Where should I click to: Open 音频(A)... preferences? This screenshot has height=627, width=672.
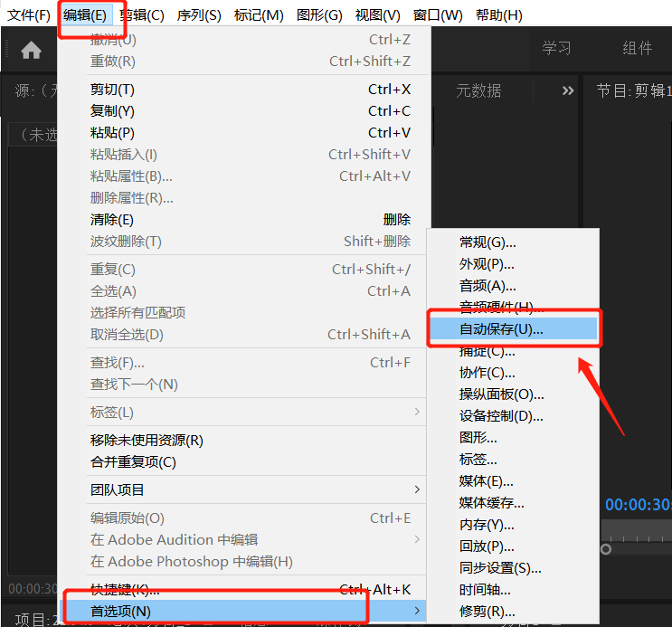(513, 286)
